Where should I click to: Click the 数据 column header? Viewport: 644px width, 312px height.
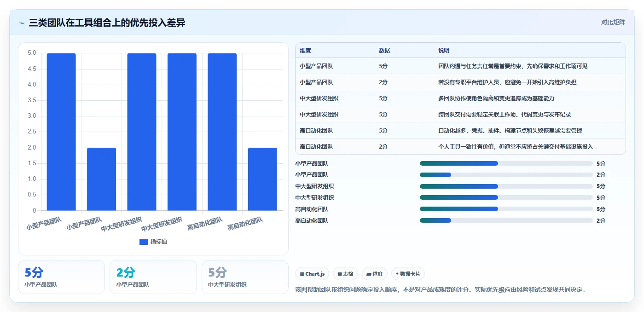[384, 51]
